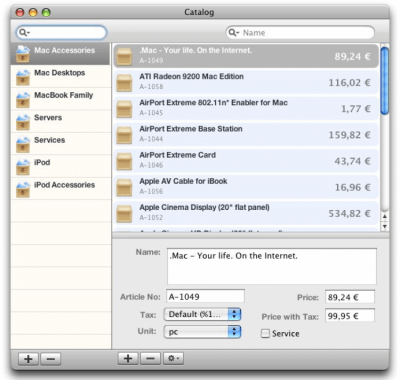Click package icon of AirPort Extreme Base Station

(124, 135)
